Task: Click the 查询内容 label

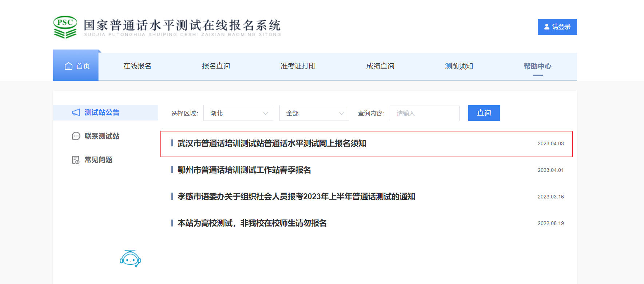Action: 371,113
